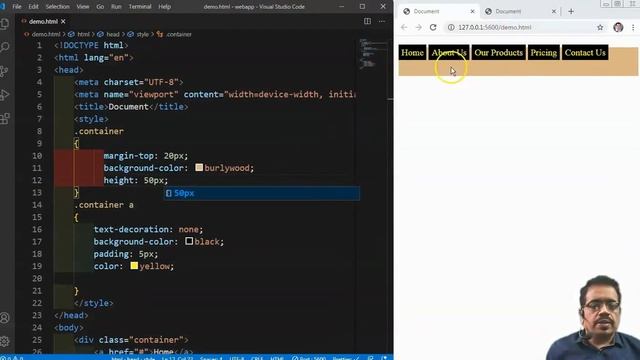Click the '<meta charset="UTF-8">' line
Image resolution: width=640 pixels, height=360 pixels.
point(129,82)
